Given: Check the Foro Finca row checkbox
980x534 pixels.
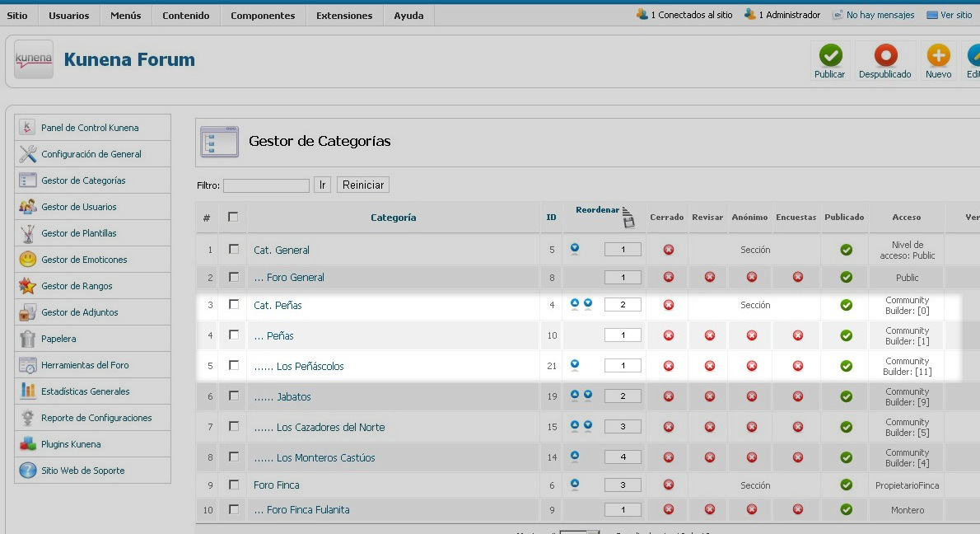Looking at the screenshot, I should coord(234,485).
